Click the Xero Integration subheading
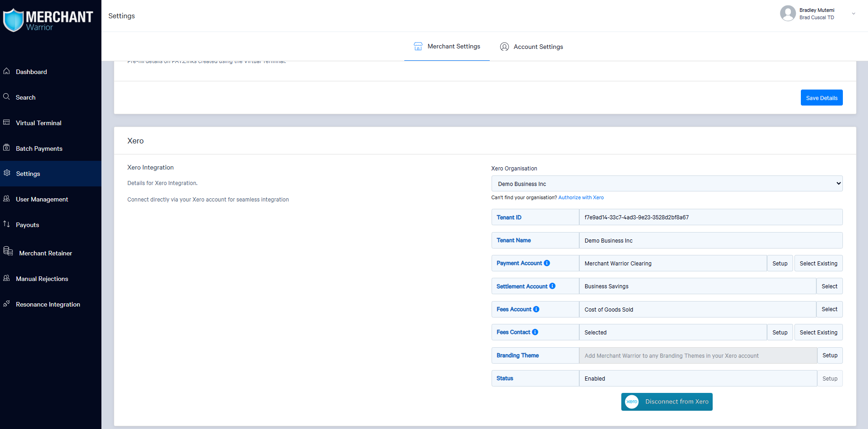Screen dimensions: 868x429 (x=150, y=167)
